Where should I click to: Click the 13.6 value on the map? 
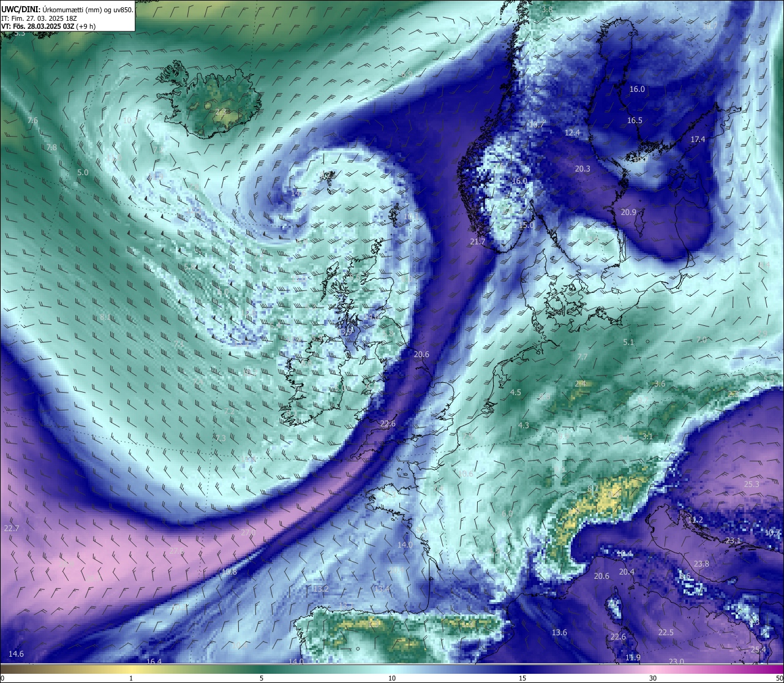559,632
